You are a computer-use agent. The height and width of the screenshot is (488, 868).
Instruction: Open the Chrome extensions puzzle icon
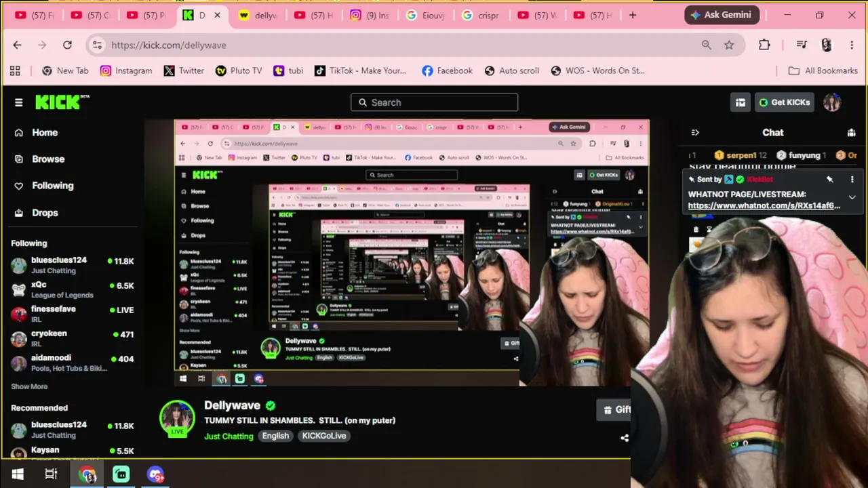(764, 45)
